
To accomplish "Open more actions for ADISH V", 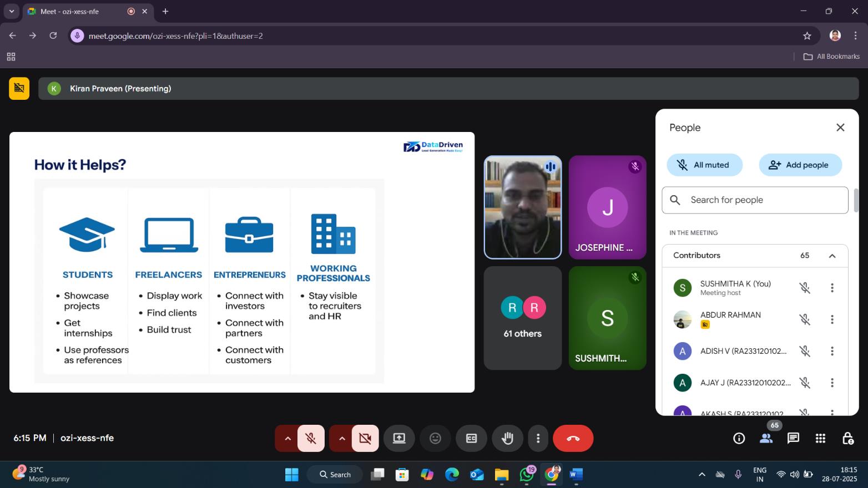I will [x=831, y=351].
